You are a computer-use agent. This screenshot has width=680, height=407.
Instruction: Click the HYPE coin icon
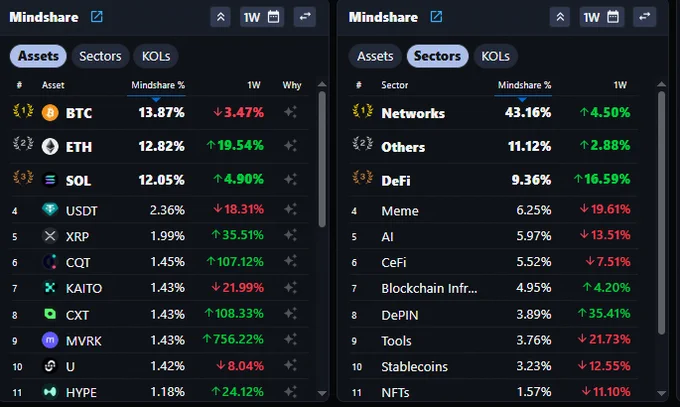50,392
